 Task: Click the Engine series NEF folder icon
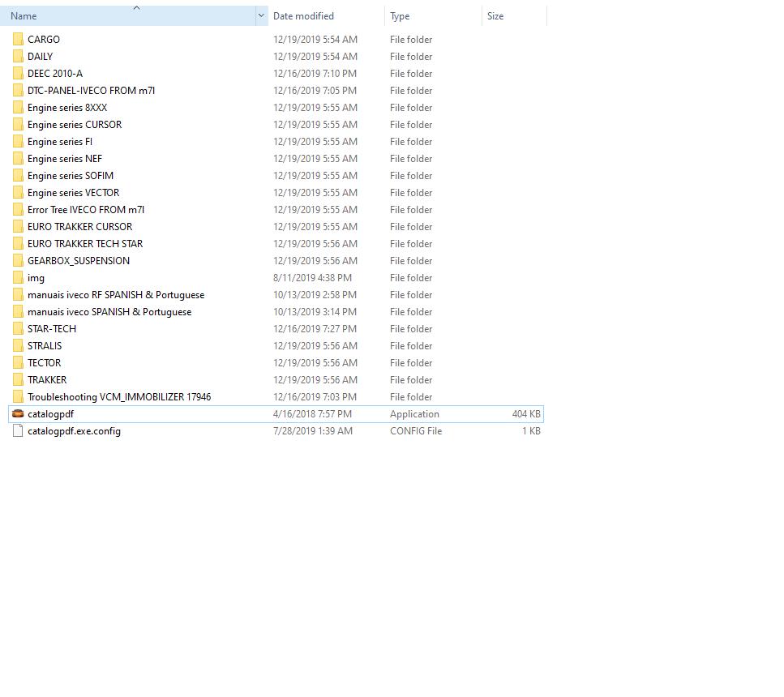18,158
